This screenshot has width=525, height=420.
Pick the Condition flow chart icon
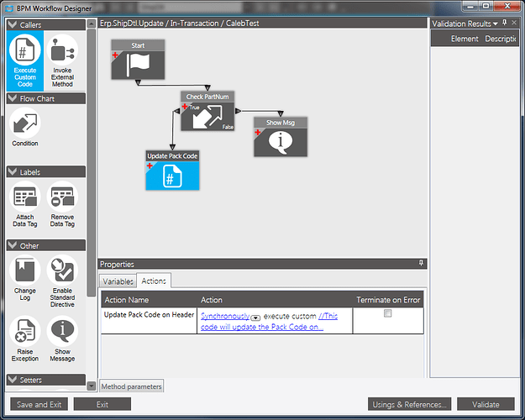[x=24, y=128]
